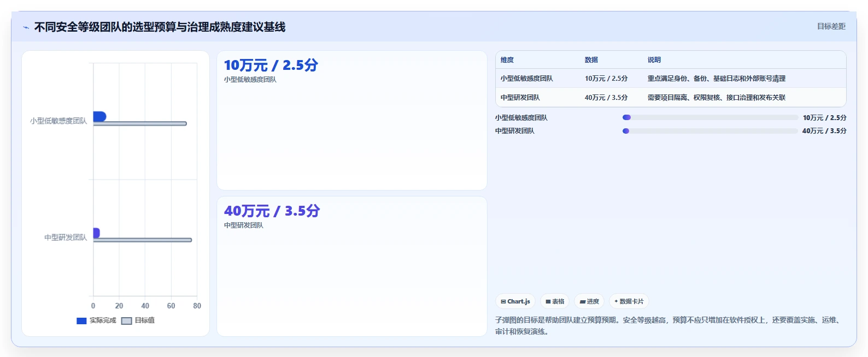Click the progress bar for 中型研发团队
This screenshot has width=868, height=357.
click(x=710, y=131)
